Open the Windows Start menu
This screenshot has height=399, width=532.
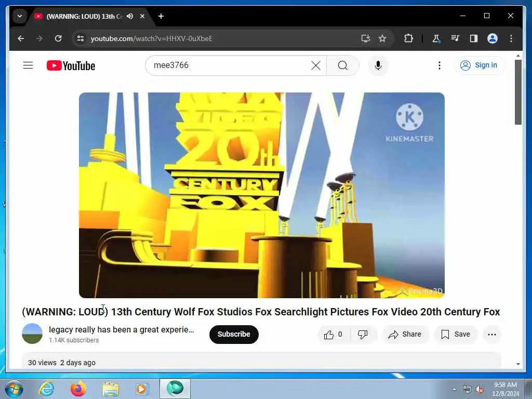[x=14, y=389]
